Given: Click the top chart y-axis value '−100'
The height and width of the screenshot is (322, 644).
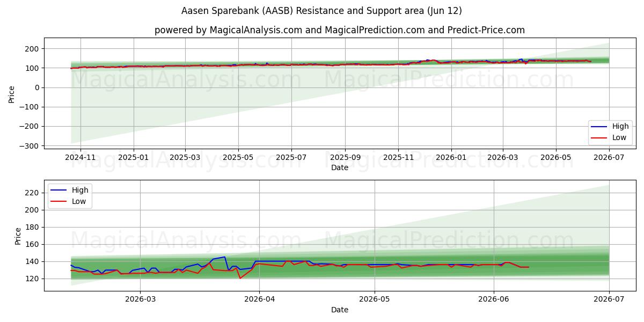Looking at the screenshot, I should (30, 107).
